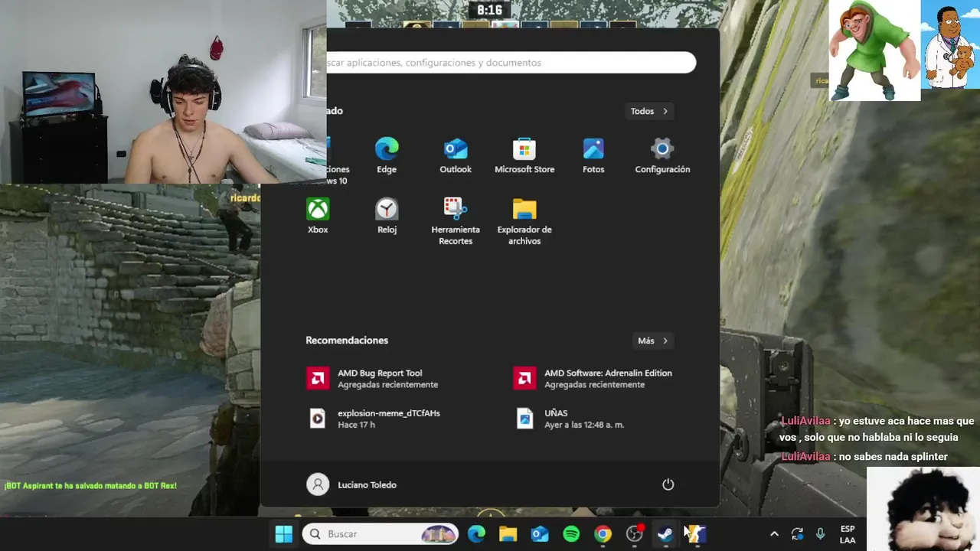Open Outlook from pinned apps
This screenshot has width=980, height=551.
pos(456,155)
